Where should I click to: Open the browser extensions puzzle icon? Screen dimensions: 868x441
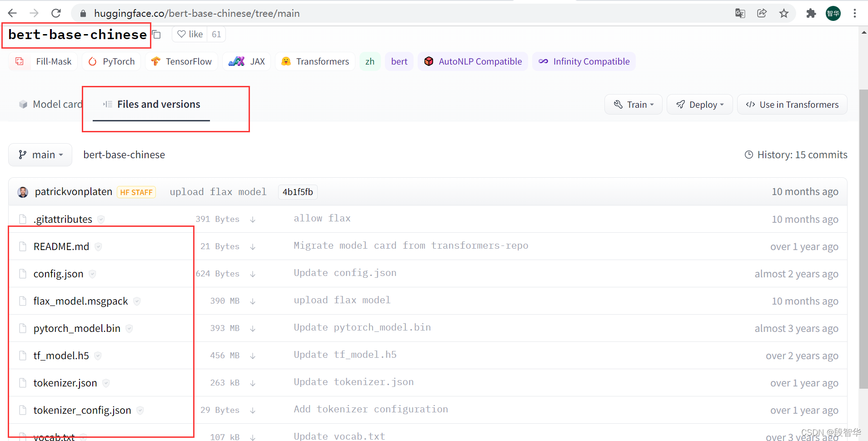811,13
